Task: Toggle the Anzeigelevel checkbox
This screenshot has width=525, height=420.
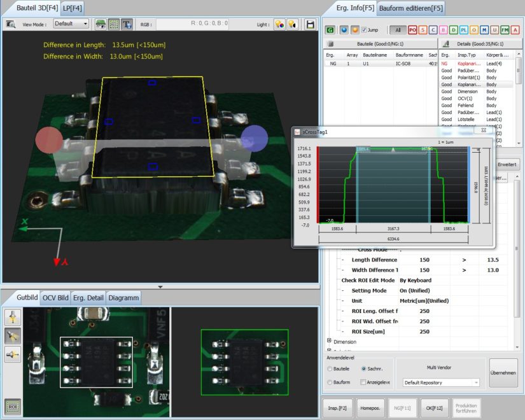Action: click(x=363, y=382)
